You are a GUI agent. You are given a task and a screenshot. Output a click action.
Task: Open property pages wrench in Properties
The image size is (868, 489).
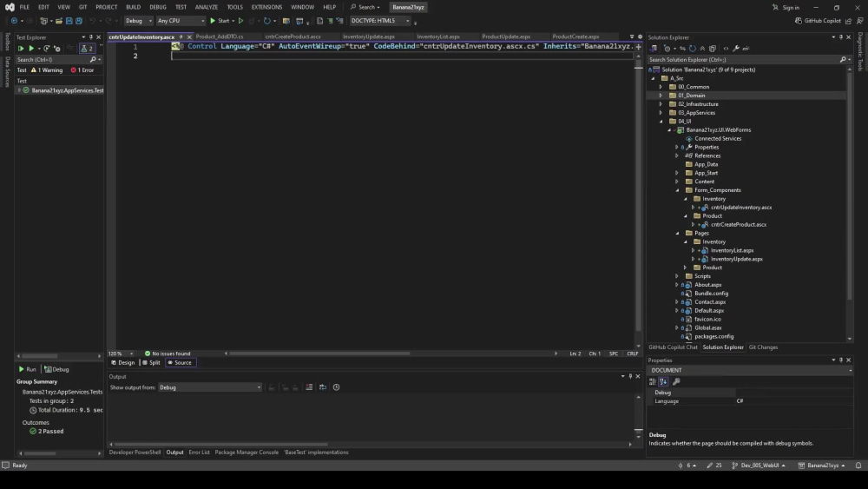point(676,381)
